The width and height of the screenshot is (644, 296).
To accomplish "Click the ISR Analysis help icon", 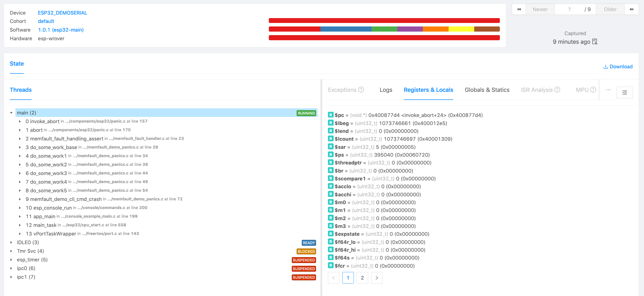I will click(x=557, y=90).
